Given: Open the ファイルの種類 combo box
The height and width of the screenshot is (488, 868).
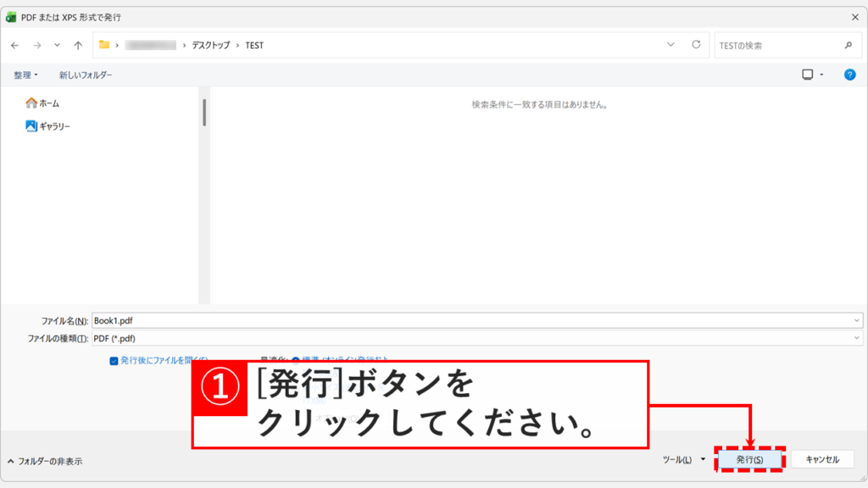Looking at the screenshot, I should [x=476, y=338].
